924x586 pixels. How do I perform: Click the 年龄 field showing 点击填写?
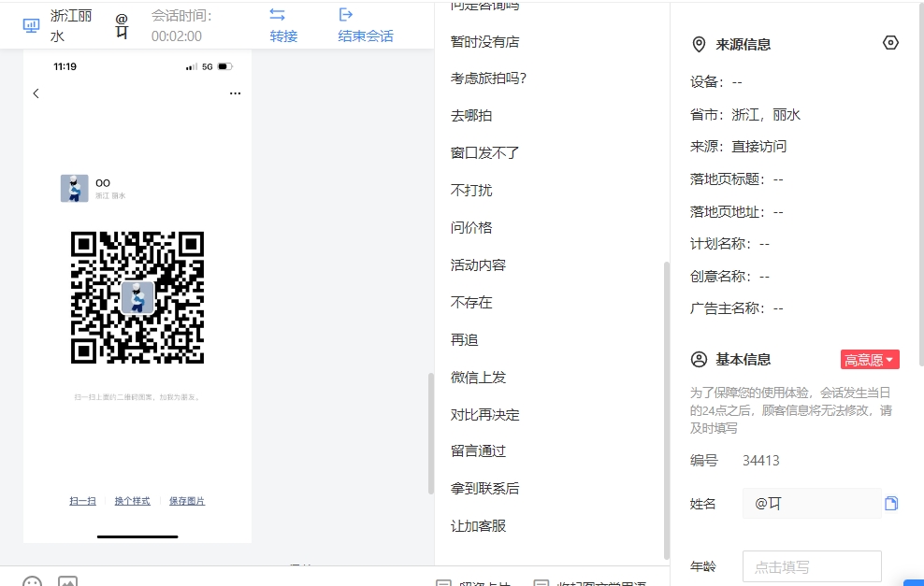click(x=812, y=566)
